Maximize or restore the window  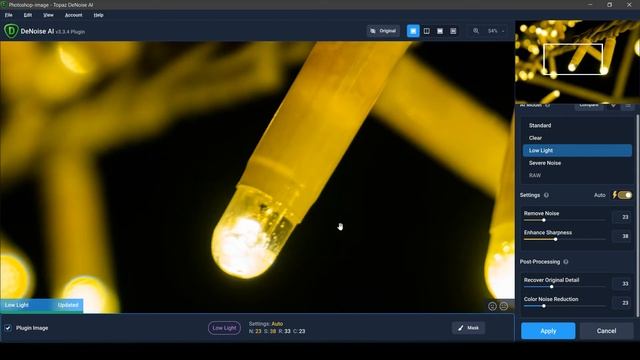(609, 5)
